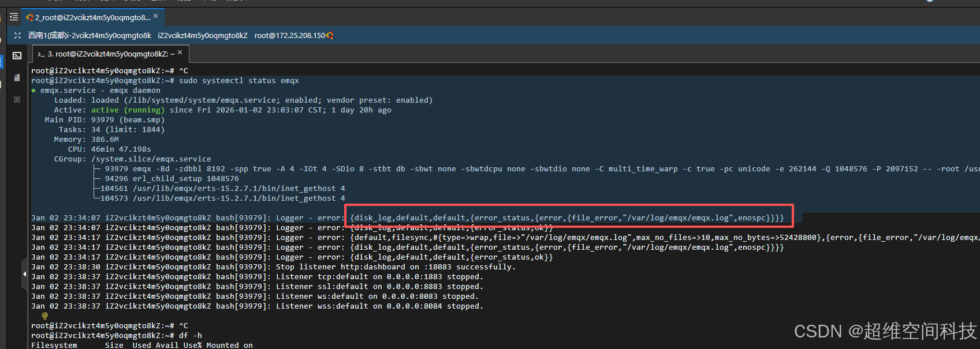Click the 'Loaded: loaded (/lib/systemd/system/emqx.service' line
Image resolution: width=980 pixels, height=349 pixels.
tap(244, 100)
